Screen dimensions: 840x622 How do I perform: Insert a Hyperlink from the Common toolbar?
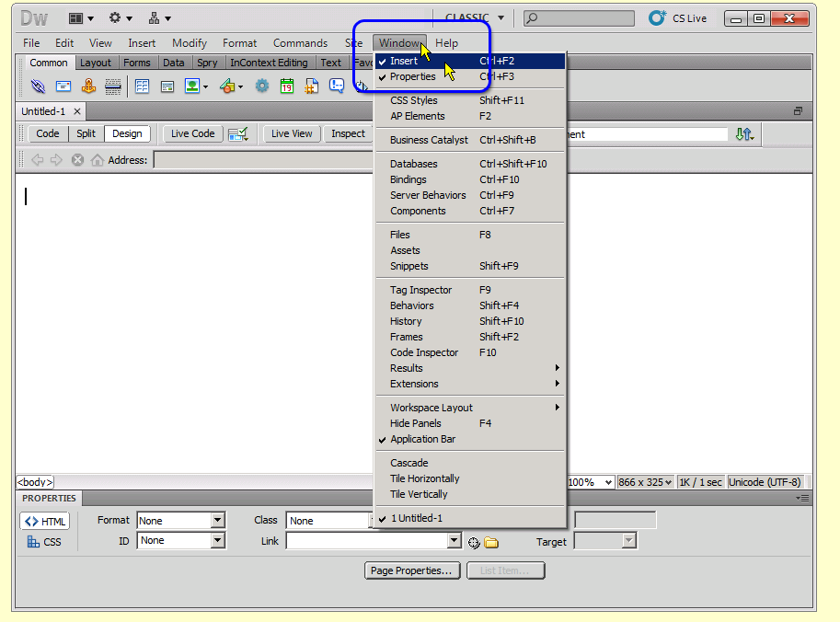coord(38,86)
